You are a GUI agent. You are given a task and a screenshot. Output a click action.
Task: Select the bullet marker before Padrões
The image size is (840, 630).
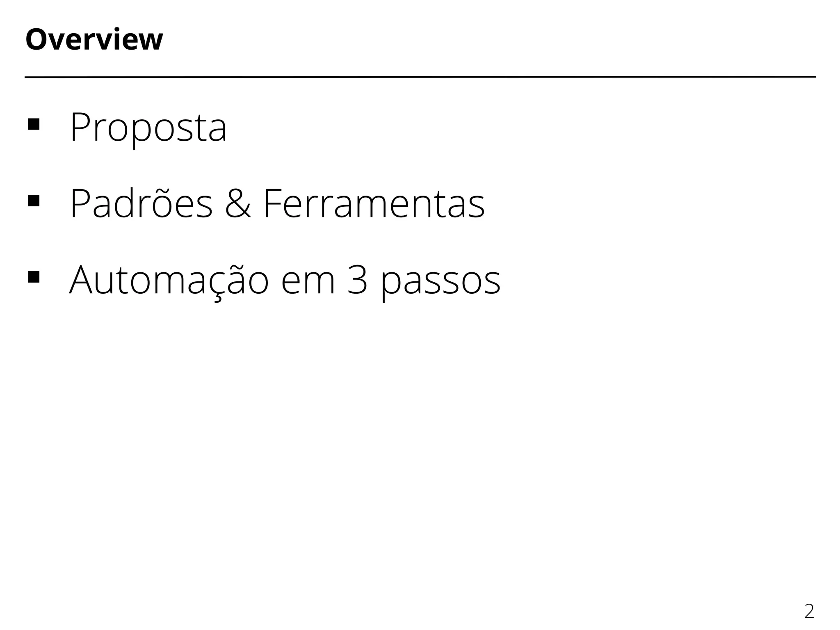(x=33, y=201)
